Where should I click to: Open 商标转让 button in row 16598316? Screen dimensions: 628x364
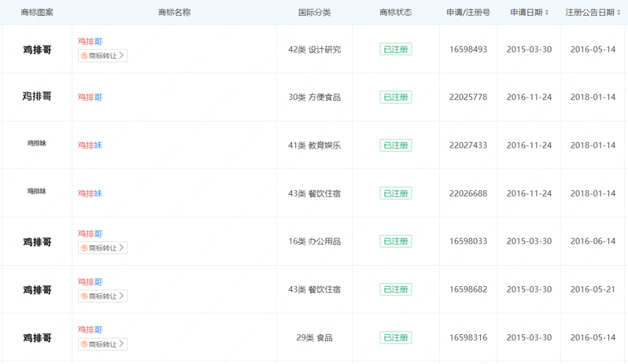coord(102,344)
